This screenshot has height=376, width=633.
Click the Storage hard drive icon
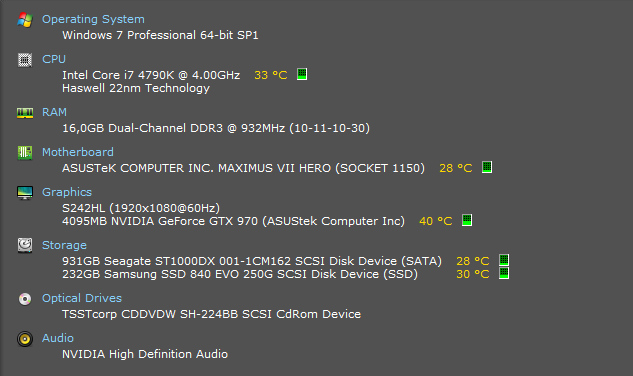click(x=25, y=245)
